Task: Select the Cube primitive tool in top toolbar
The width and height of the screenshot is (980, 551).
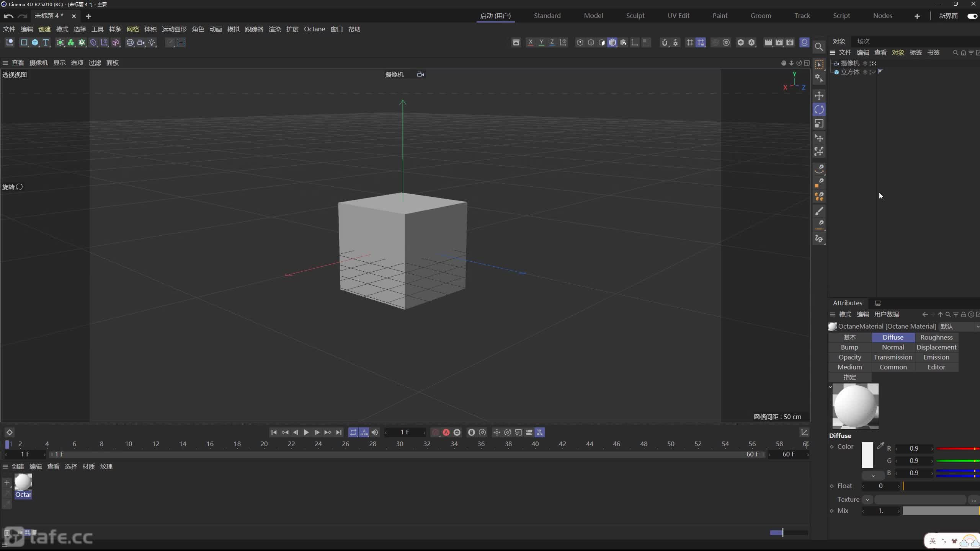Action: click(35, 42)
